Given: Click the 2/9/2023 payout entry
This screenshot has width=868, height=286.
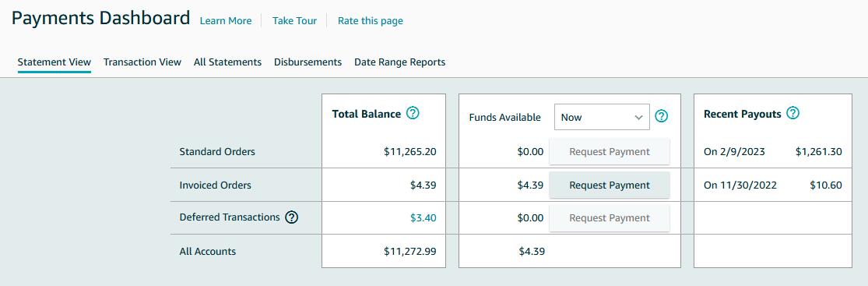Looking at the screenshot, I should pos(773,151).
